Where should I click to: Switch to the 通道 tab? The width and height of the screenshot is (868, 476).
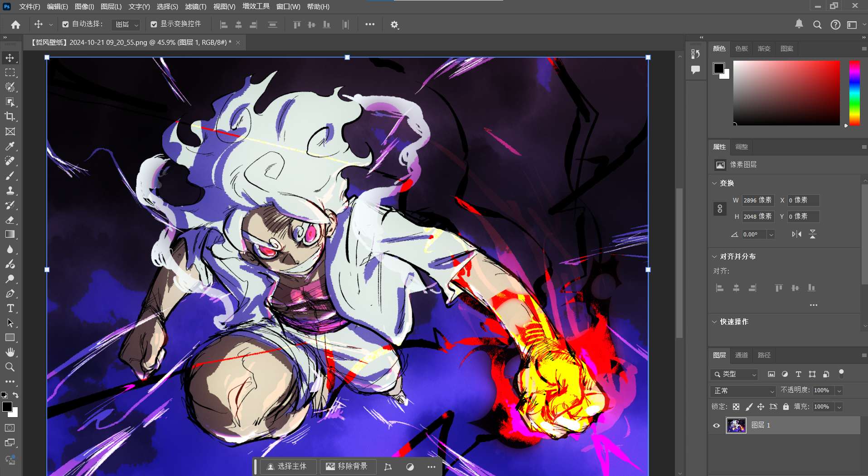[742, 355]
